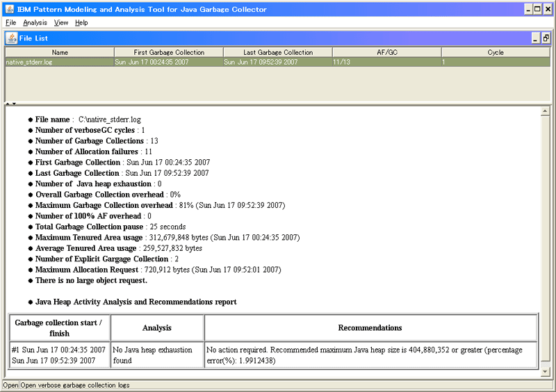The width and height of the screenshot is (556, 392).
Task: Collapse split pane using up arrow
Action: click(8, 104)
